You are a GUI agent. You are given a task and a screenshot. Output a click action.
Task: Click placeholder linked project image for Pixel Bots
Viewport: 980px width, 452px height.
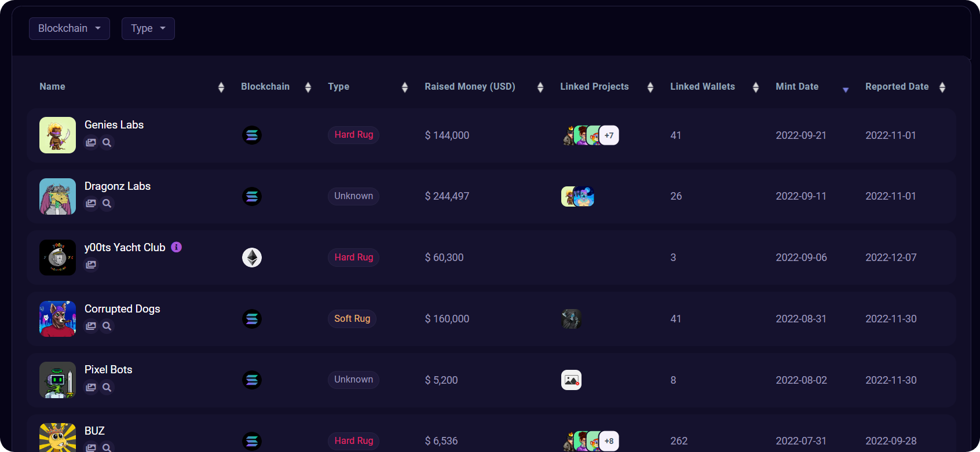[x=572, y=380]
